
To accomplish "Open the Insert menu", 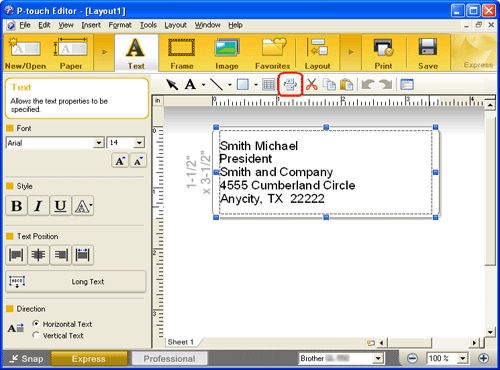I will click(91, 25).
